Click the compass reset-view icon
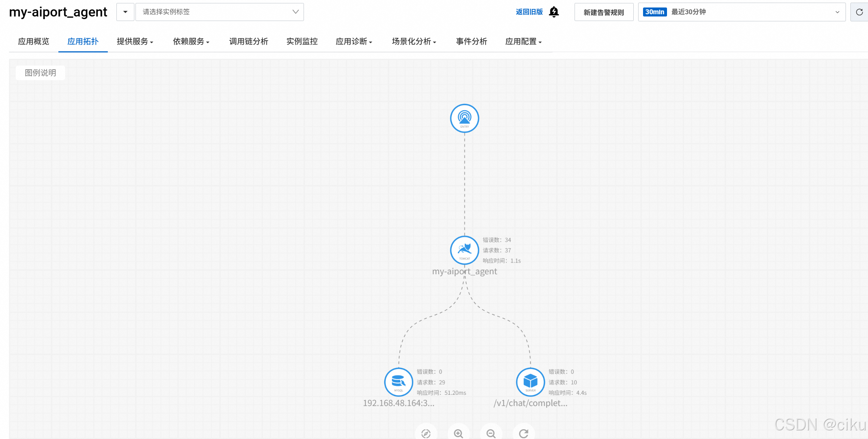Screen dimensions: 868x439 click(426, 433)
